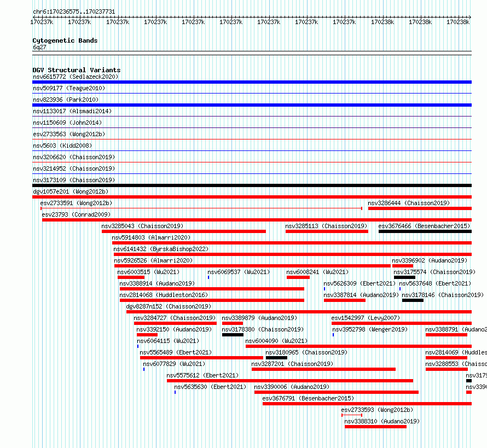Open nsv3284727 (Chaisson2019) variant

pos(175,318)
